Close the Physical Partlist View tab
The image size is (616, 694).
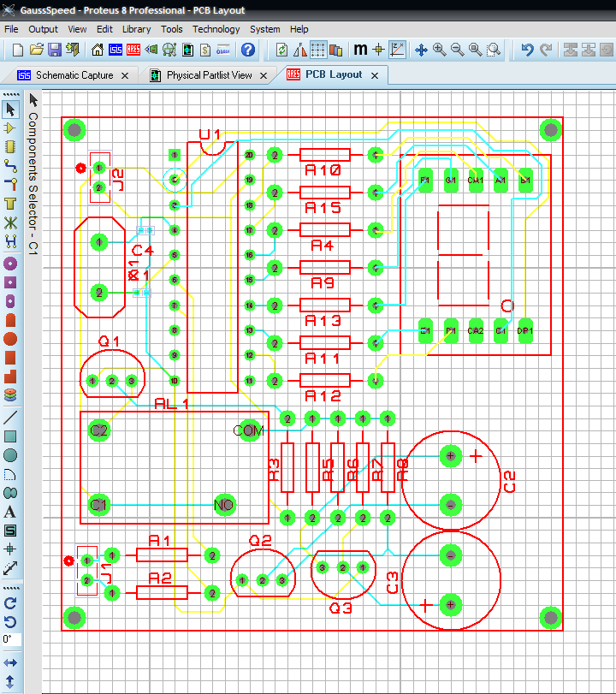pos(264,75)
